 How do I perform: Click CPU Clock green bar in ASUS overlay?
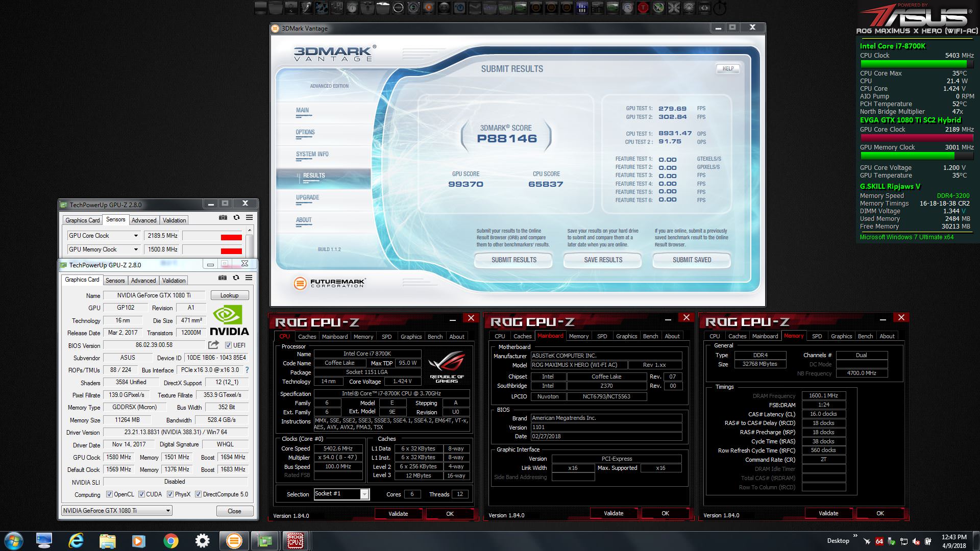pos(917,64)
